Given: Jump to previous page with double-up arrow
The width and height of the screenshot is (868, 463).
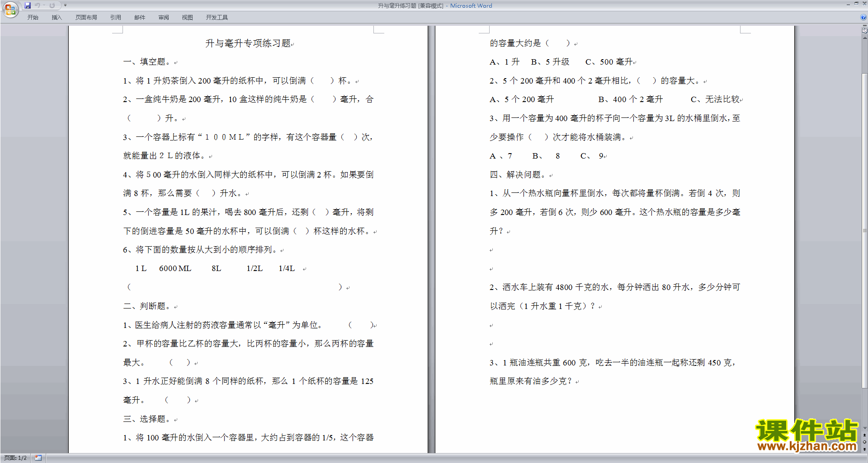Looking at the screenshot, I should (x=864, y=435).
